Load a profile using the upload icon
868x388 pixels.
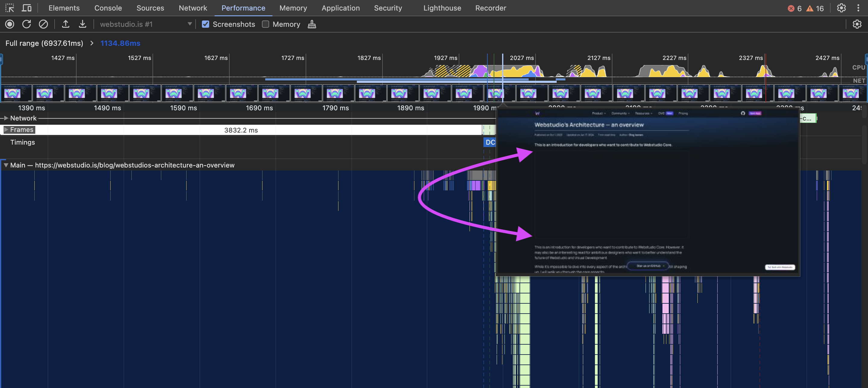point(65,24)
